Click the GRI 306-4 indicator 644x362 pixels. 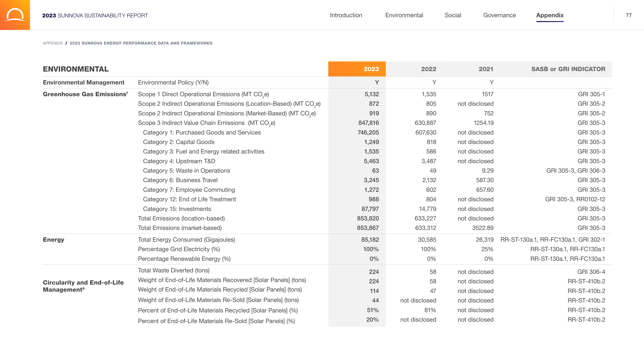pos(591,272)
